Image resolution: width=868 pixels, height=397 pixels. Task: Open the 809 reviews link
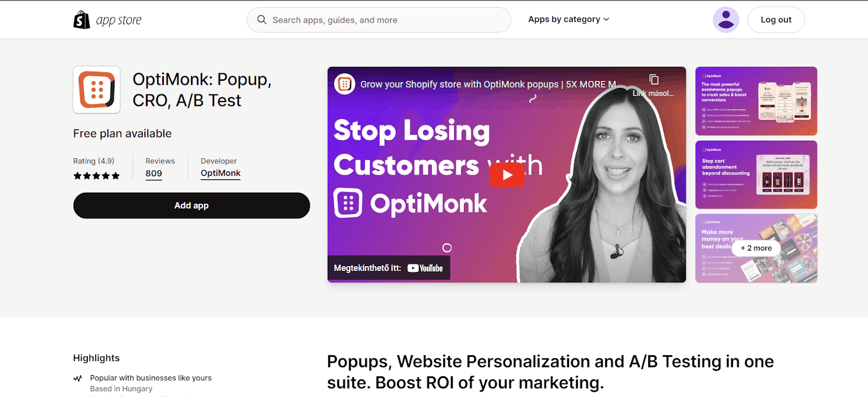point(154,174)
